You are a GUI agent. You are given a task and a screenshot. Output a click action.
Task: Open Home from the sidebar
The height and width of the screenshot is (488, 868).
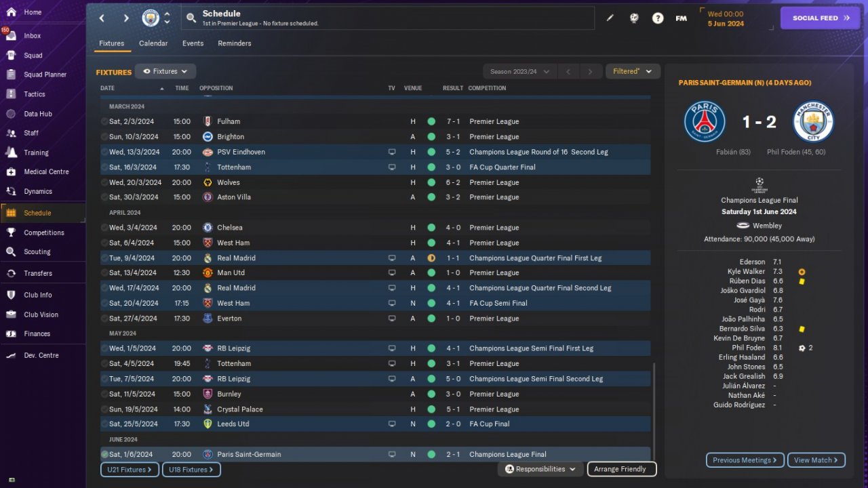tap(32, 12)
